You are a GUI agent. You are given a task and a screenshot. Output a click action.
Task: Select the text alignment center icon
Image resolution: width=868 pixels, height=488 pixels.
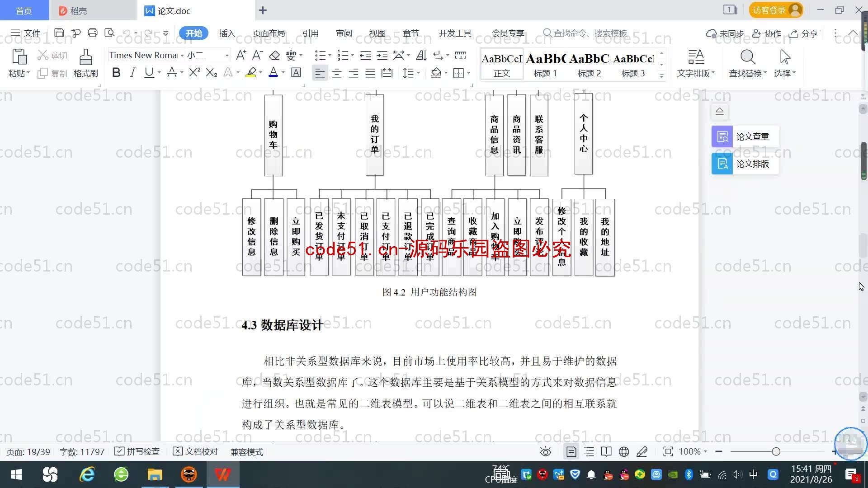coord(335,73)
